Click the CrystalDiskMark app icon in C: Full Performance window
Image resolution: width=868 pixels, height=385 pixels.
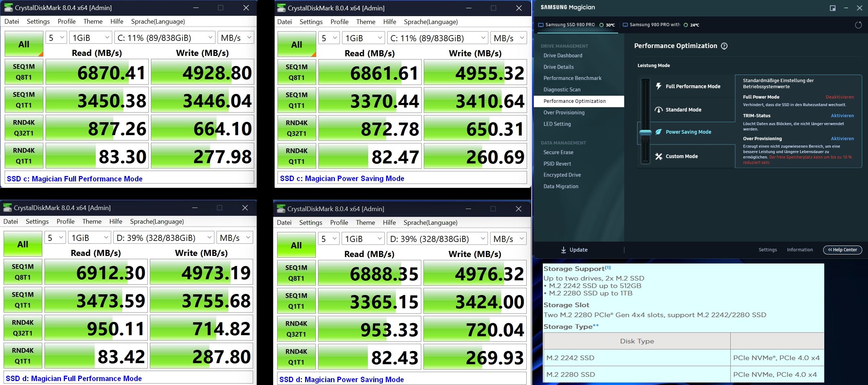(x=8, y=8)
